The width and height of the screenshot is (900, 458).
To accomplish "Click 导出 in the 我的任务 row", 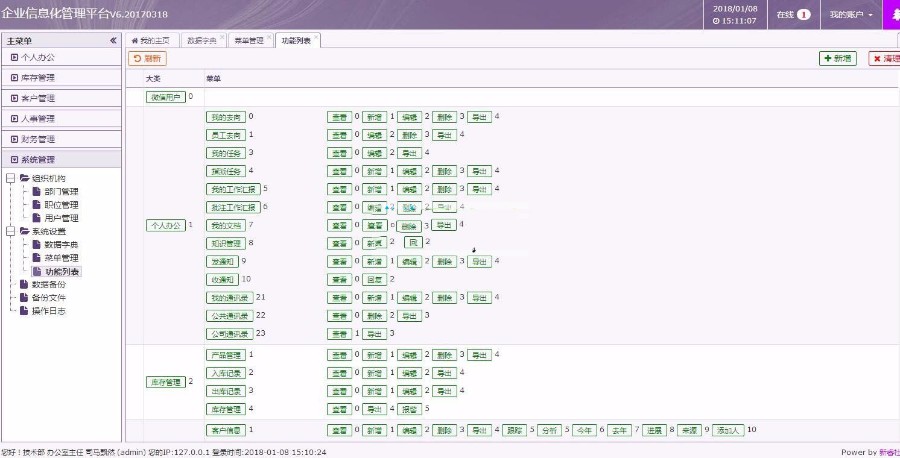I will point(409,153).
